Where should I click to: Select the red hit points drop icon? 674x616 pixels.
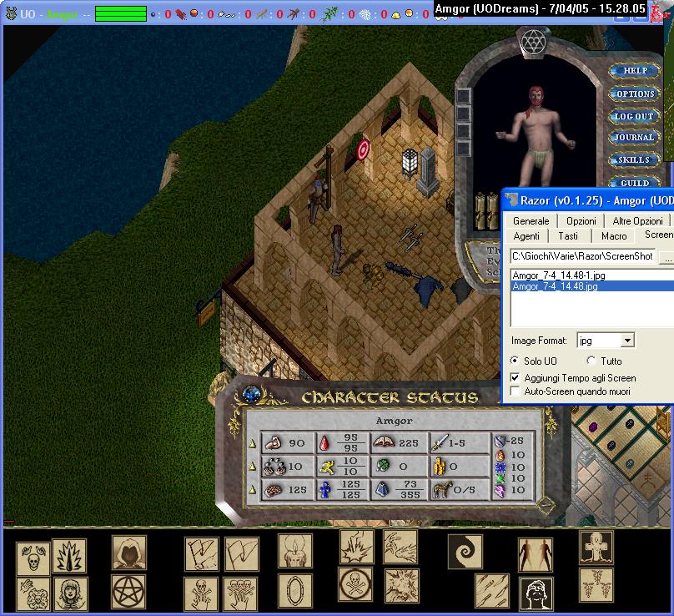pos(324,443)
